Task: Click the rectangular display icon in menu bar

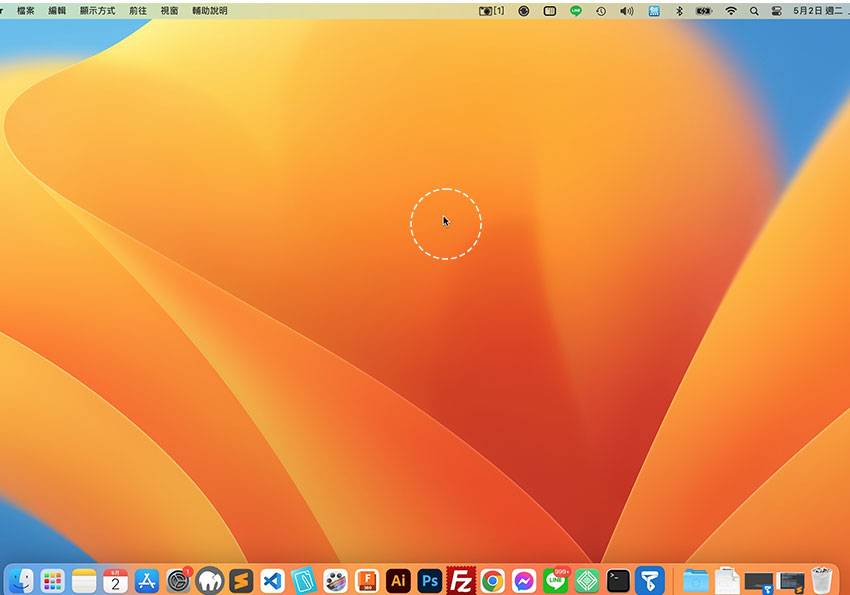Action: 550,10
